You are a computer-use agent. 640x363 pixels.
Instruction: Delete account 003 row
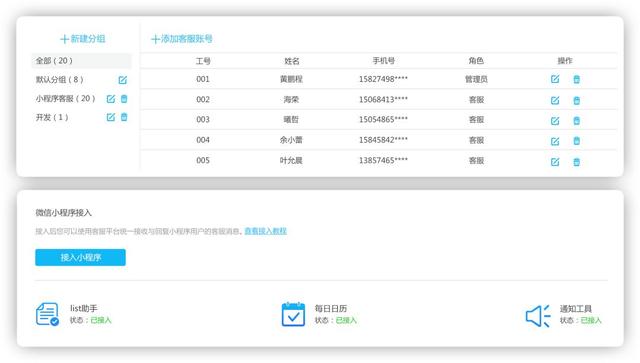[x=576, y=120]
